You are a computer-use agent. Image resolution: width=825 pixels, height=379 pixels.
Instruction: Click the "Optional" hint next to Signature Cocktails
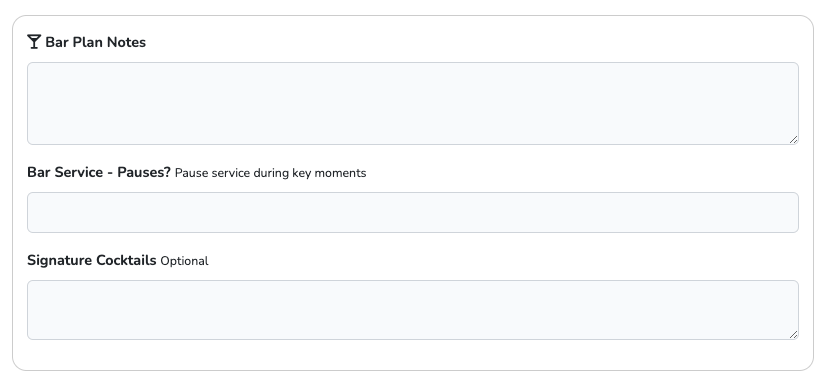tap(184, 261)
